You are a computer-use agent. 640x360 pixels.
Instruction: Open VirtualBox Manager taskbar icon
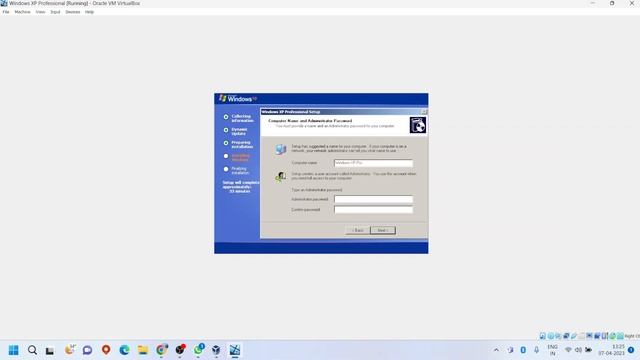216,350
